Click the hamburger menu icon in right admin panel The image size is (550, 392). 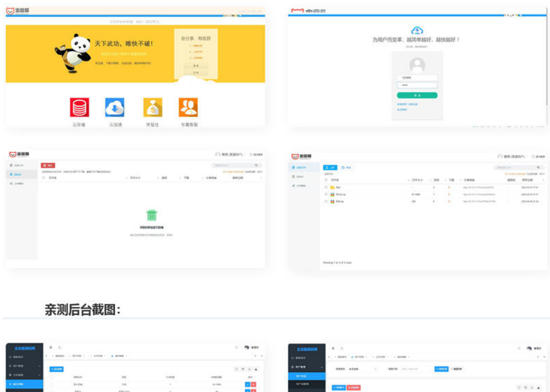[x=333, y=348]
